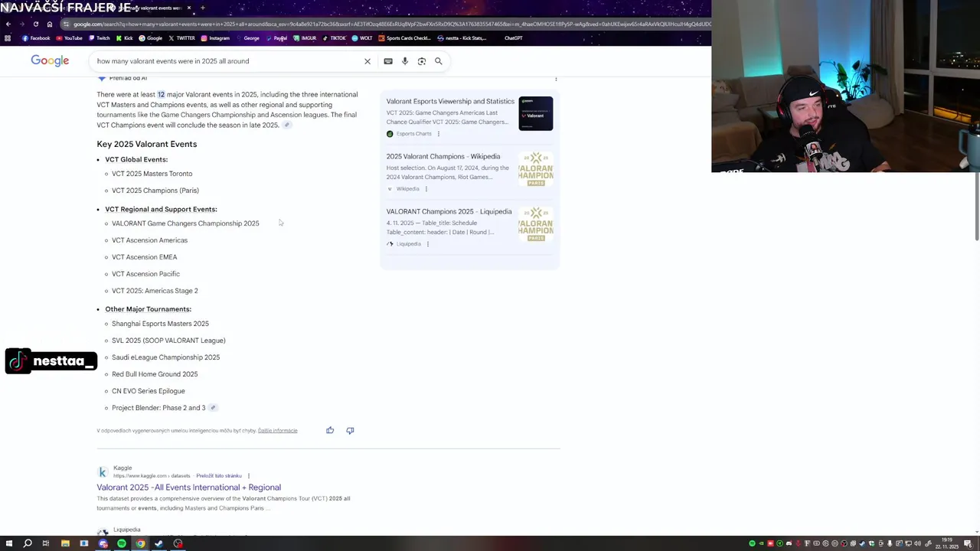This screenshot has height=551, width=980.
Task: Open Steam from the taskbar
Action: point(159,543)
